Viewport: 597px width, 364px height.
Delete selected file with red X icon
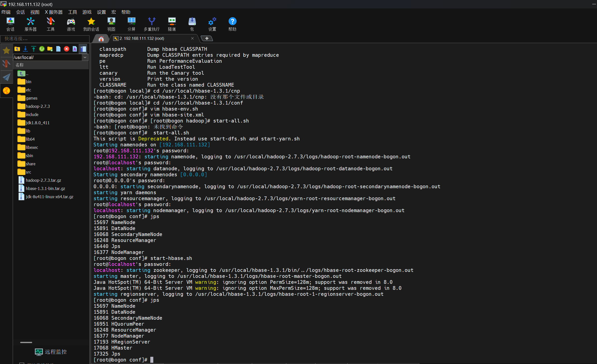point(67,49)
